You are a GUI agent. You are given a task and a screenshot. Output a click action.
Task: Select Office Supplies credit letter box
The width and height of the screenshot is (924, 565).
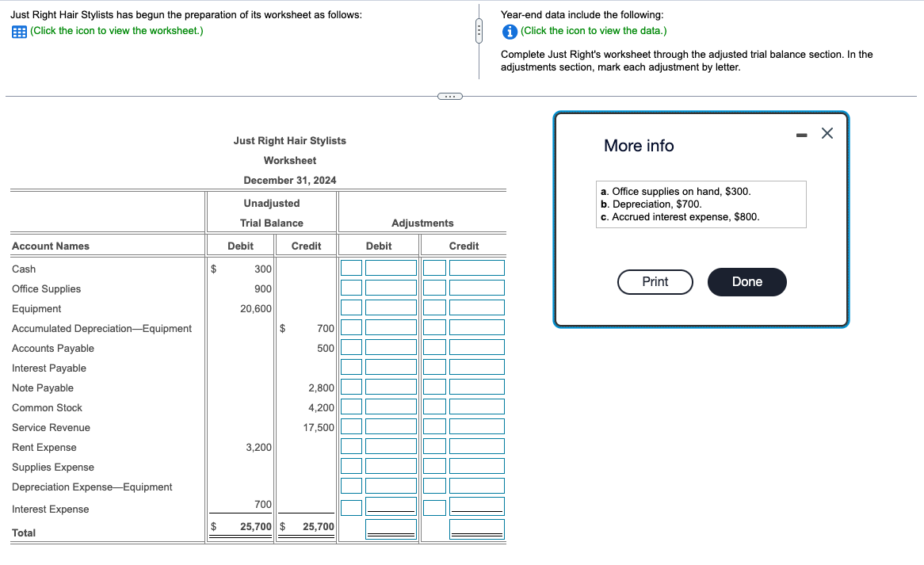(434, 288)
